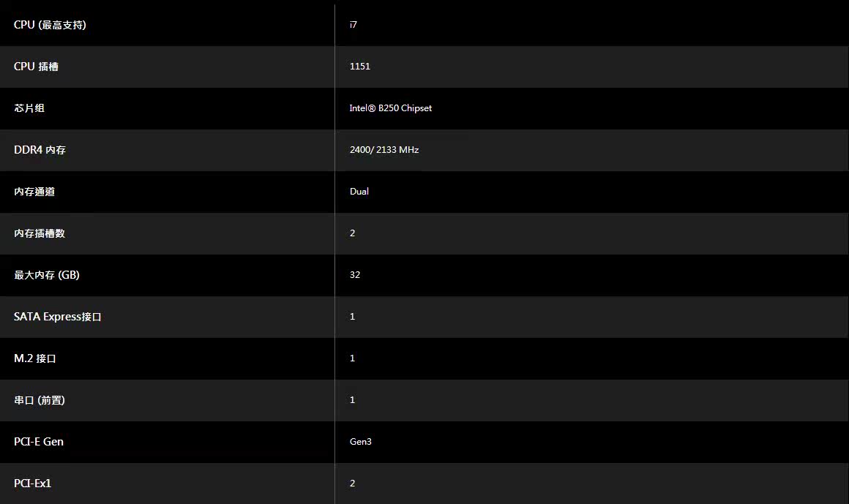Click the 串口 (前置) label
The height and width of the screenshot is (504, 849).
tap(39, 400)
